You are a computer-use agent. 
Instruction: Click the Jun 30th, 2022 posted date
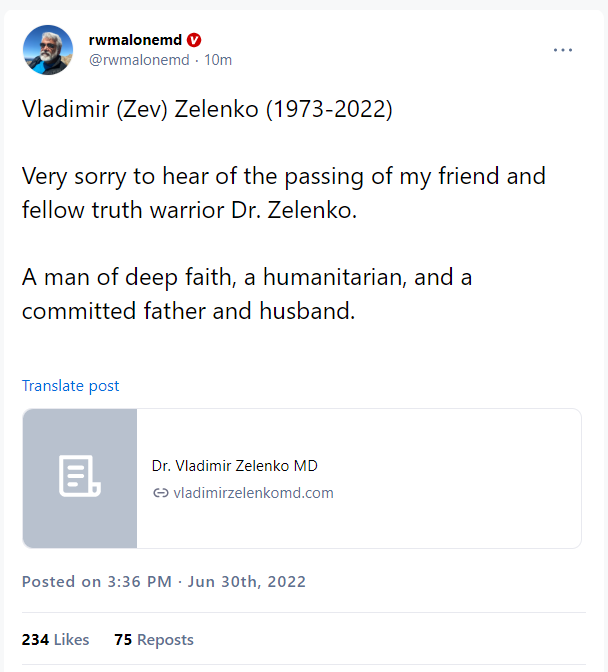tap(247, 582)
